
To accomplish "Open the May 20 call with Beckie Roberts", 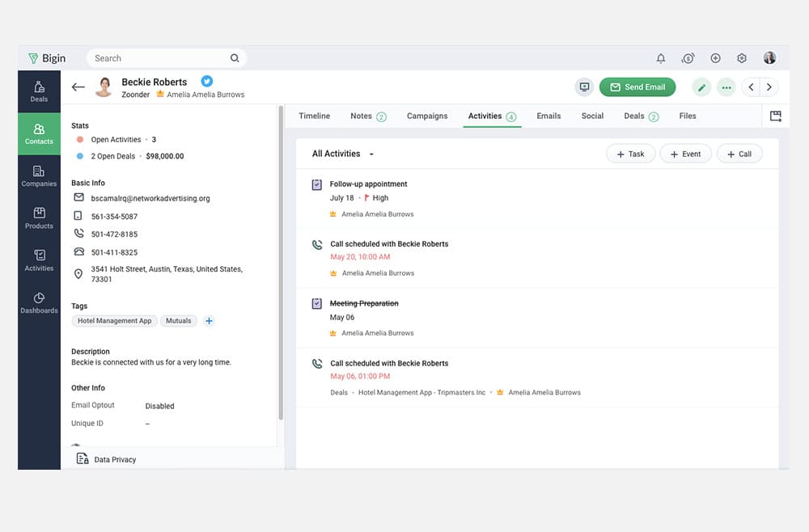I will 389,244.
